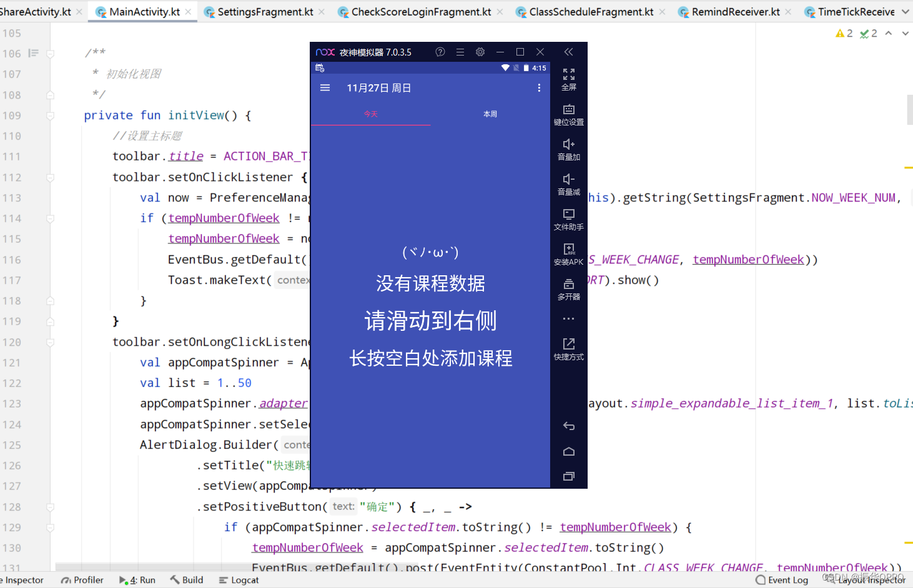
Task: Switch to the 今天 tab
Action: (x=370, y=114)
